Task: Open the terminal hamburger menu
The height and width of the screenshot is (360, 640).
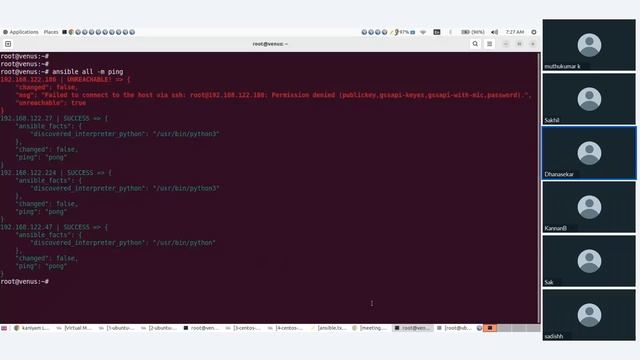Action: click(489, 44)
